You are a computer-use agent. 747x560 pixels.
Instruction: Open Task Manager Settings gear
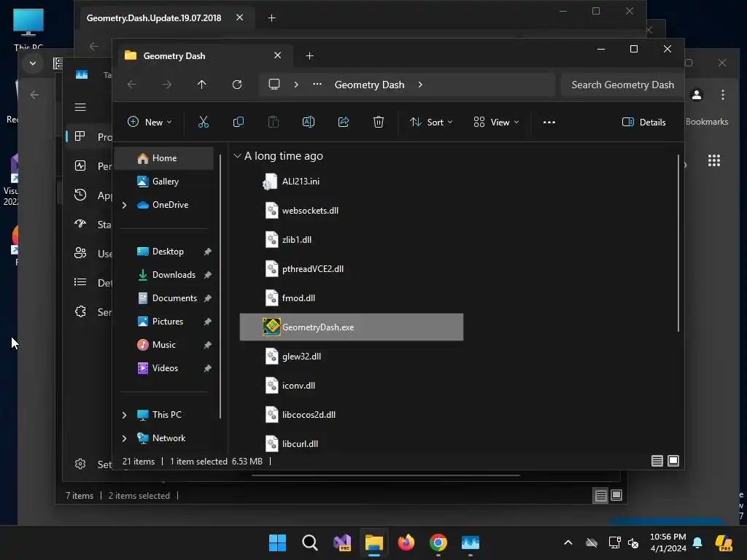pos(80,464)
